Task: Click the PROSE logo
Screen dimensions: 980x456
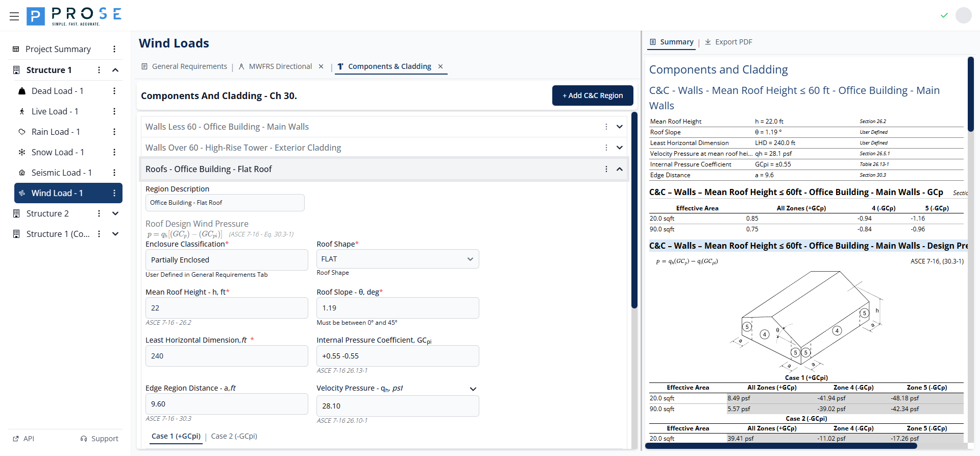Action: (x=75, y=16)
